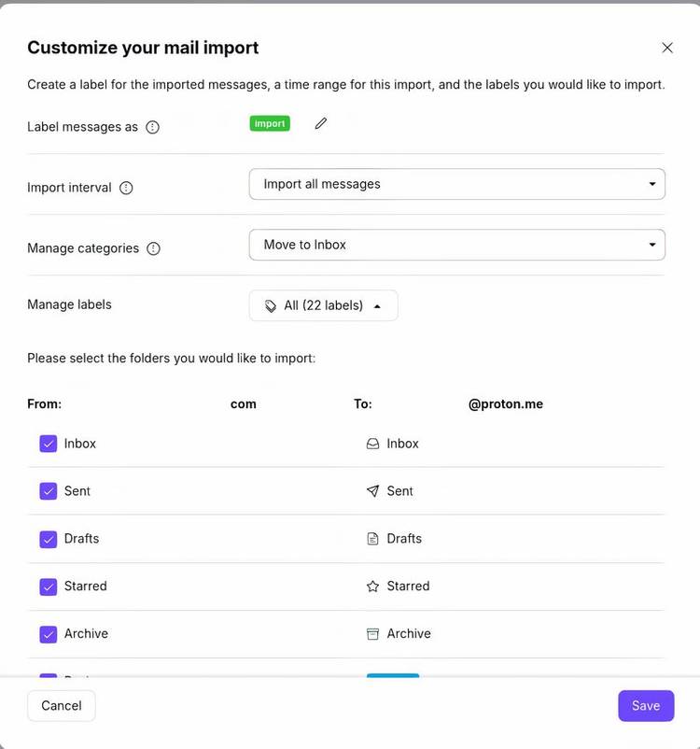This screenshot has height=749, width=700.
Task: Click the destination Inbox tray icon
Action: pos(372,444)
